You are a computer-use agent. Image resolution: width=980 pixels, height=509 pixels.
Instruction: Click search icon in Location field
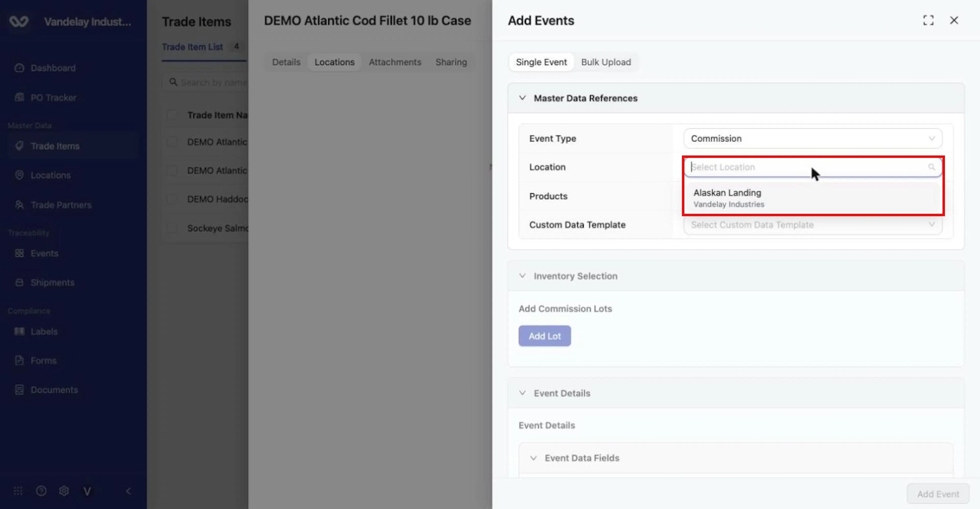(x=931, y=167)
